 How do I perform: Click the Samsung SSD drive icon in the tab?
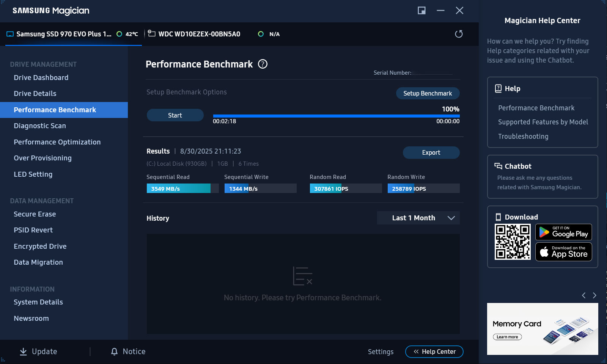click(10, 34)
